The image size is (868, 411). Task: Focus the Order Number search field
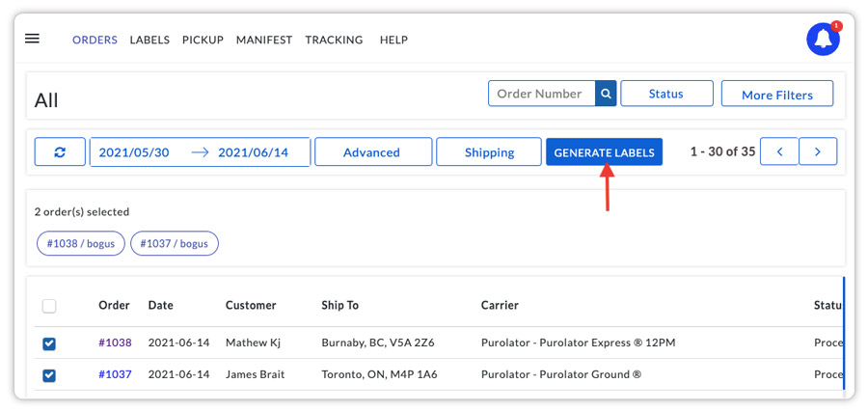pos(541,94)
